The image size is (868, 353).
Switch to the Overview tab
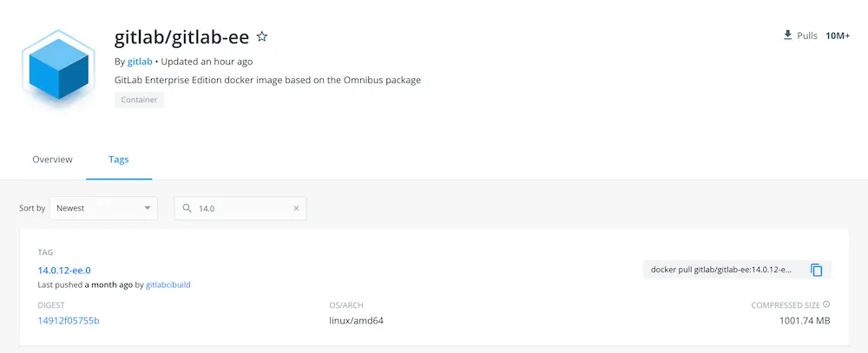[53, 160]
